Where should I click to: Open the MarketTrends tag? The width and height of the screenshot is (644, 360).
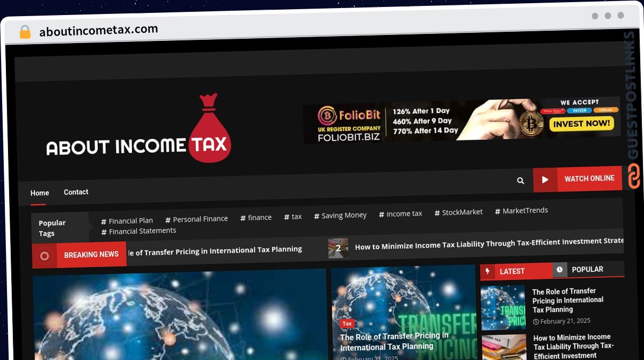(x=522, y=211)
